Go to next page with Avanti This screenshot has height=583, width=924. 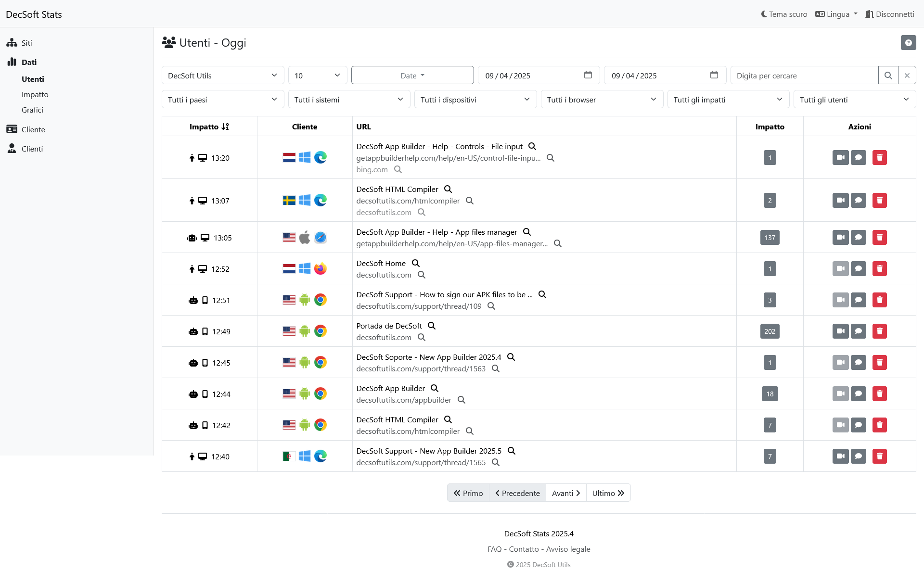pyautogui.click(x=565, y=493)
